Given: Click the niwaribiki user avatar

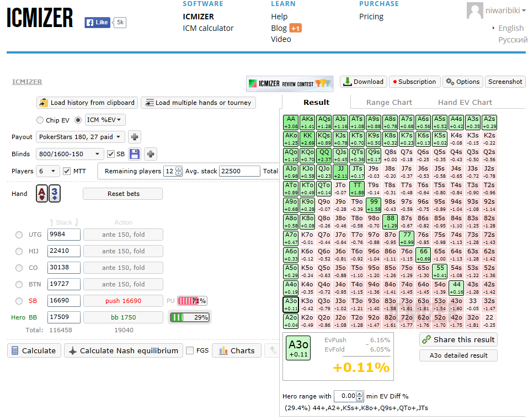Looking at the screenshot, I should point(474,10).
